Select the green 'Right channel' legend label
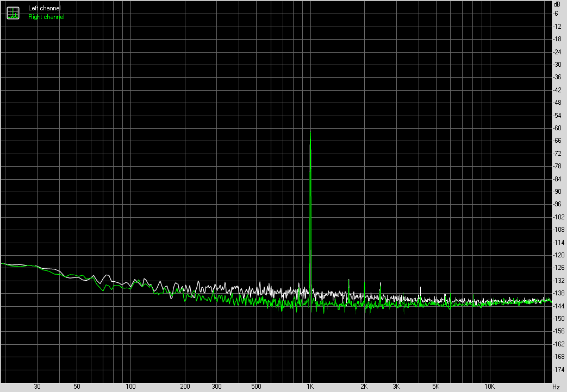 coord(46,17)
